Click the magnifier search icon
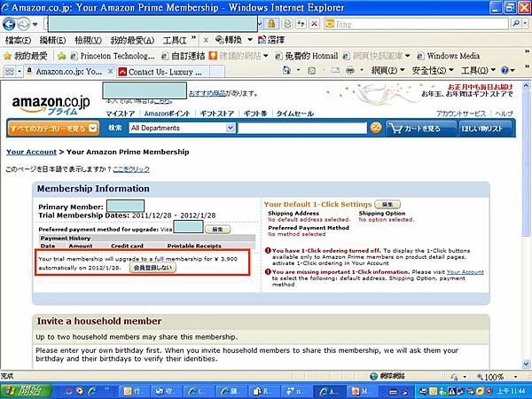The height and width of the screenshot is (399, 532). click(516, 24)
